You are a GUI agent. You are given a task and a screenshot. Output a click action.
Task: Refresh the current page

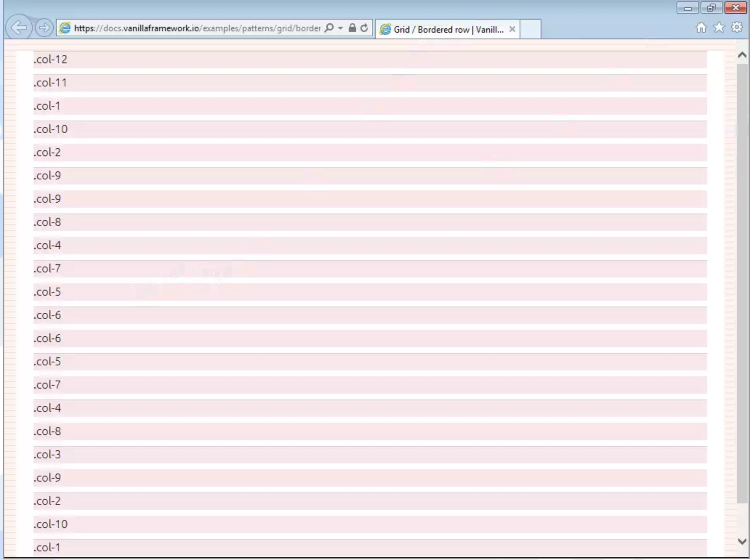click(x=364, y=27)
